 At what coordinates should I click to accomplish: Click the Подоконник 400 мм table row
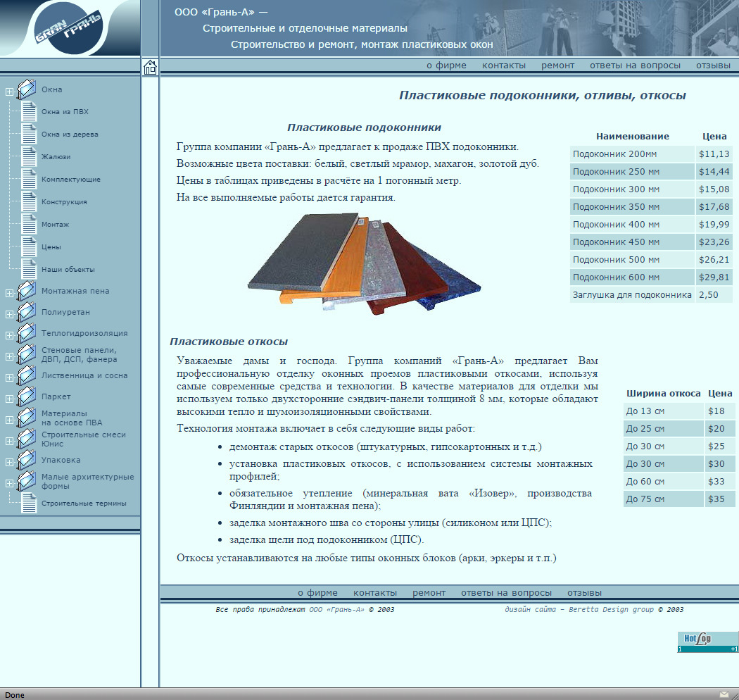(x=651, y=225)
